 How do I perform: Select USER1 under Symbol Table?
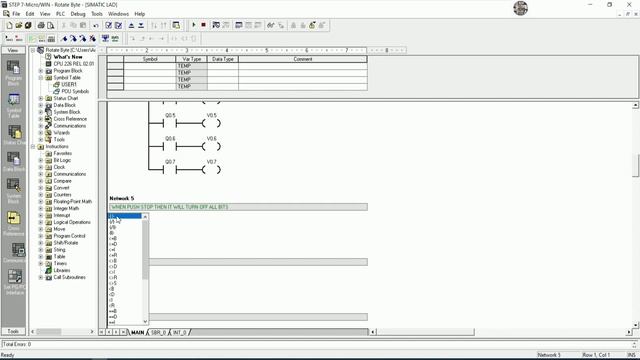pyautogui.click(x=69, y=84)
